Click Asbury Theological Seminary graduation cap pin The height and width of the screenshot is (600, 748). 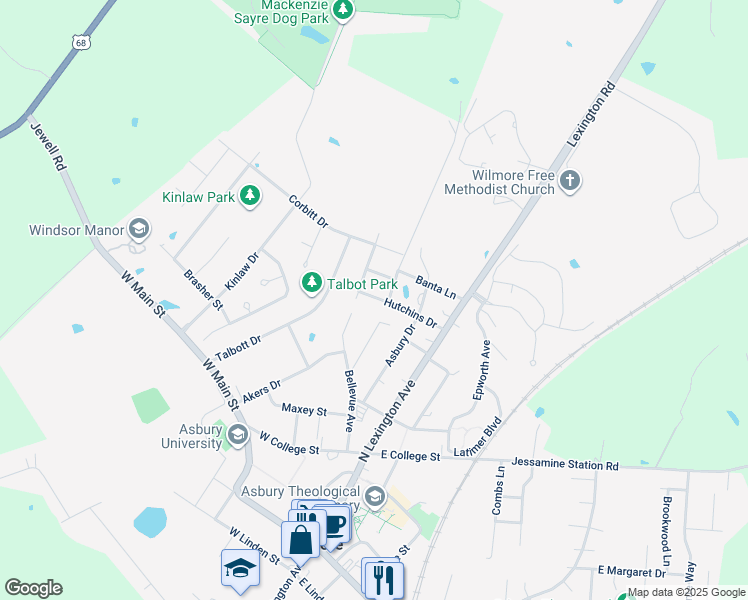[x=375, y=497]
